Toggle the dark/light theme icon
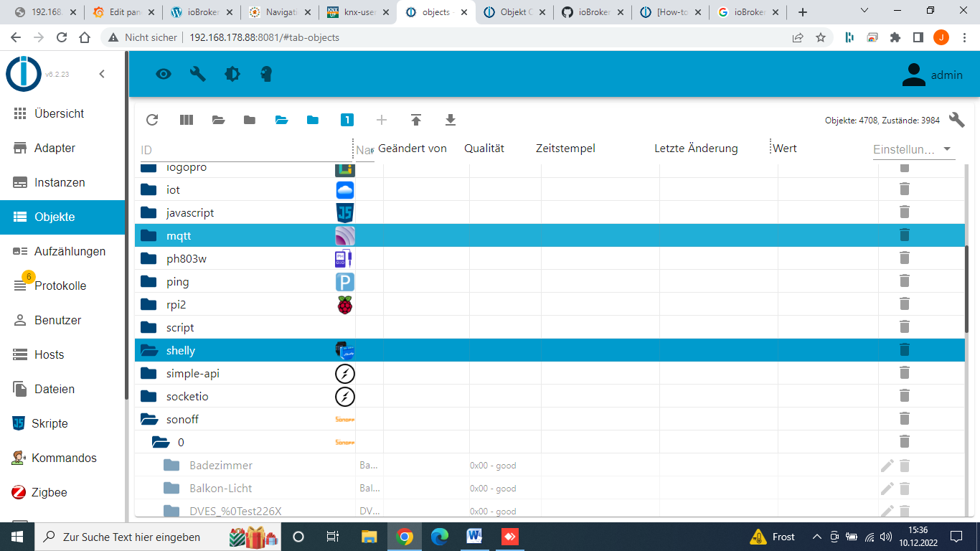The image size is (980, 551). (x=232, y=74)
